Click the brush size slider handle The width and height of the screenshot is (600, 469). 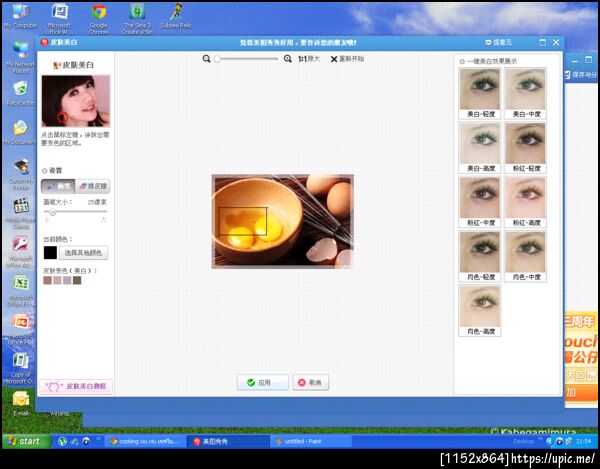coord(52,212)
